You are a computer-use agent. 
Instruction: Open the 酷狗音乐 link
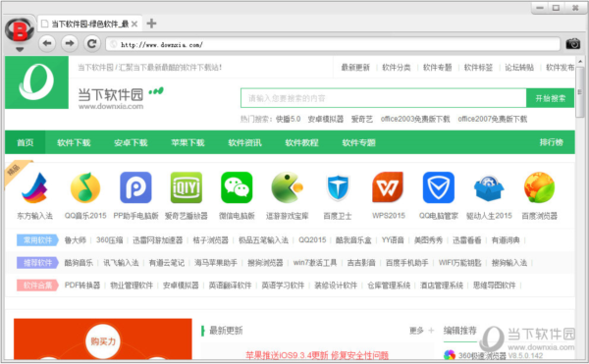(x=79, y=263)
